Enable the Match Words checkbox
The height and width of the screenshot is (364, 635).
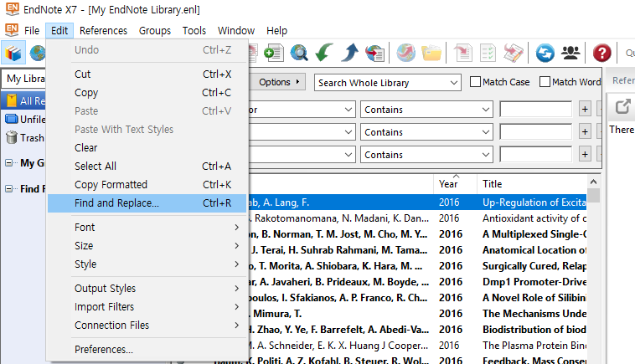click(545, 82)
